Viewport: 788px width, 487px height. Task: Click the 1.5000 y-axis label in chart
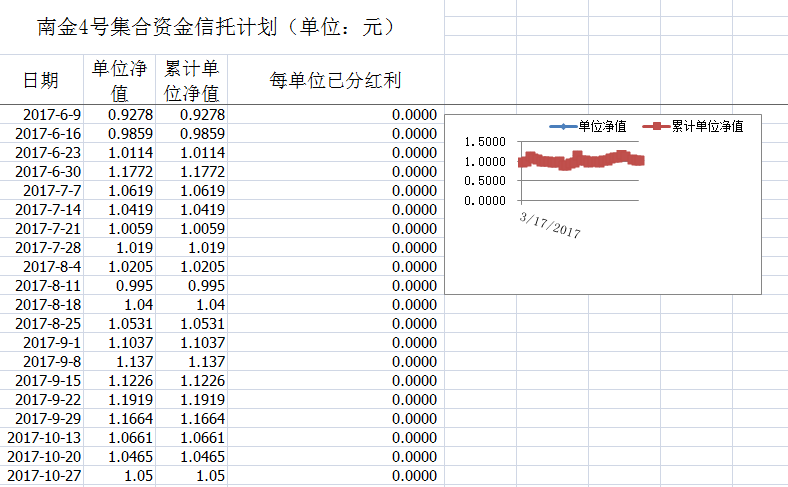486,141
